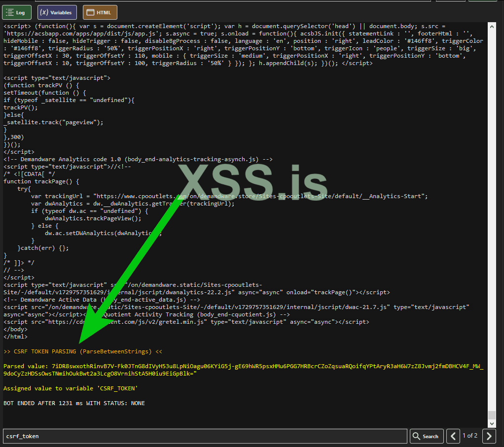
Task: Click the '/* <![CDATA[ */' line
Action: tap(29, 174)
